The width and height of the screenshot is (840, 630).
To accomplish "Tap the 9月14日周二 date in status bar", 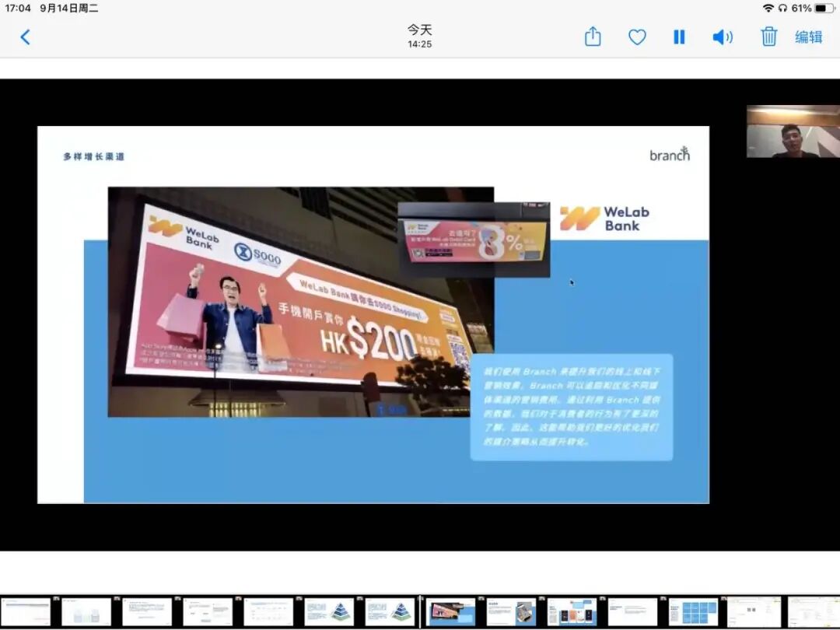I will (69, 8).
